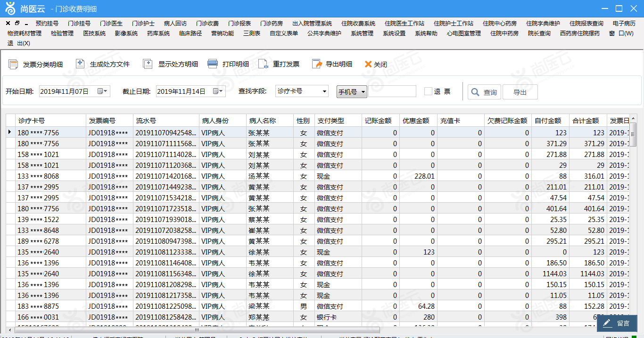The image size is (644, 338).
Task: Click 银行卡 payment type cell
Action: tap(338, 317)
